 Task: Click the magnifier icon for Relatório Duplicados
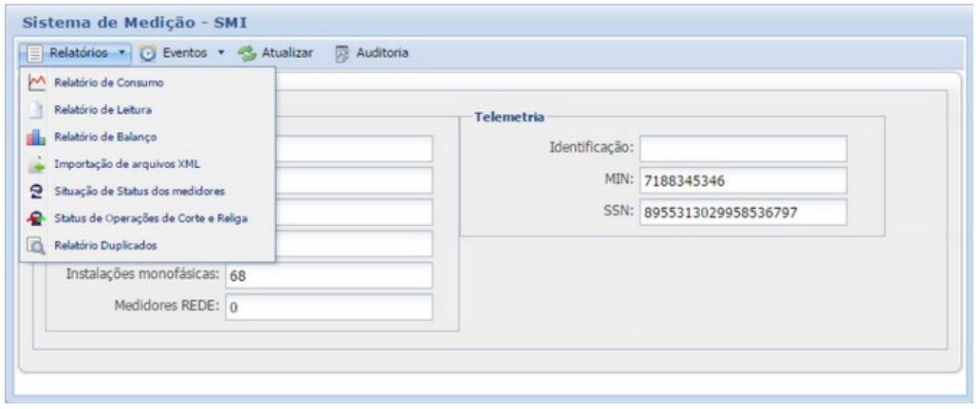tap(33, 247)
